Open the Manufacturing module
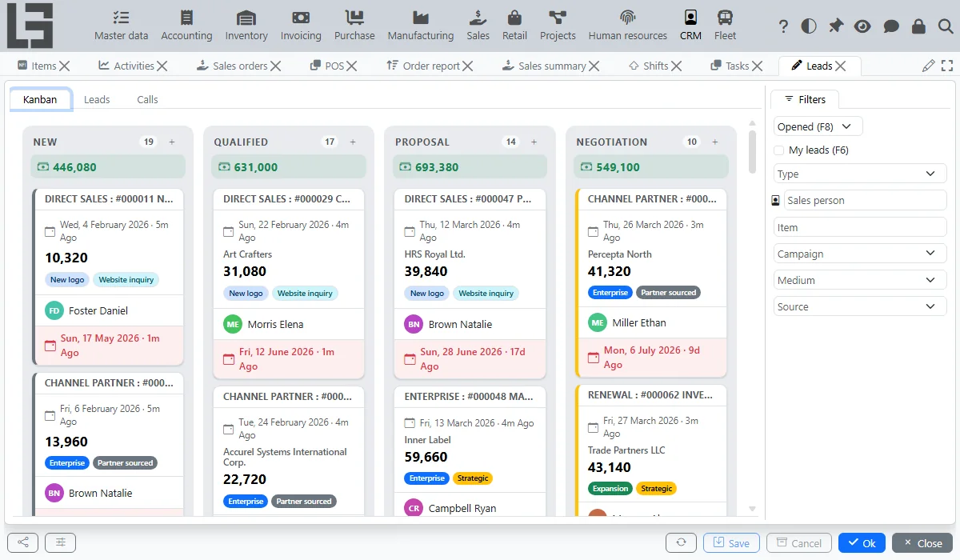 [x=420, y=26]
